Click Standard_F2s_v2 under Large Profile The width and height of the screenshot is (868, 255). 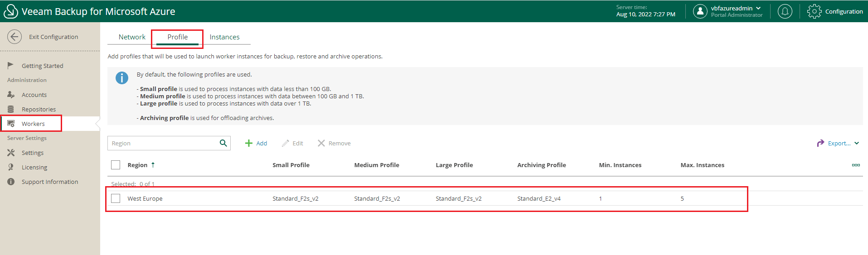(459, 198)
